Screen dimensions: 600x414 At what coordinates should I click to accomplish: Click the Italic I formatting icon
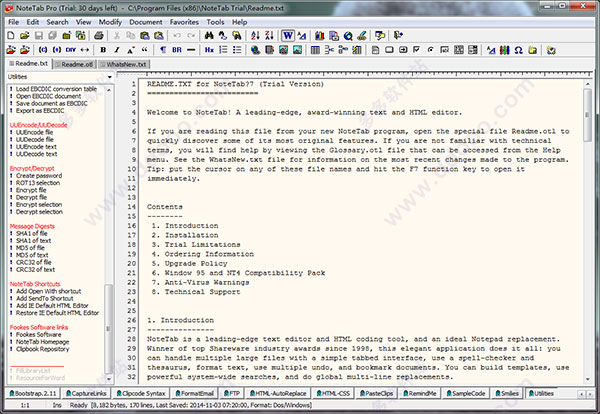(117, 50)
